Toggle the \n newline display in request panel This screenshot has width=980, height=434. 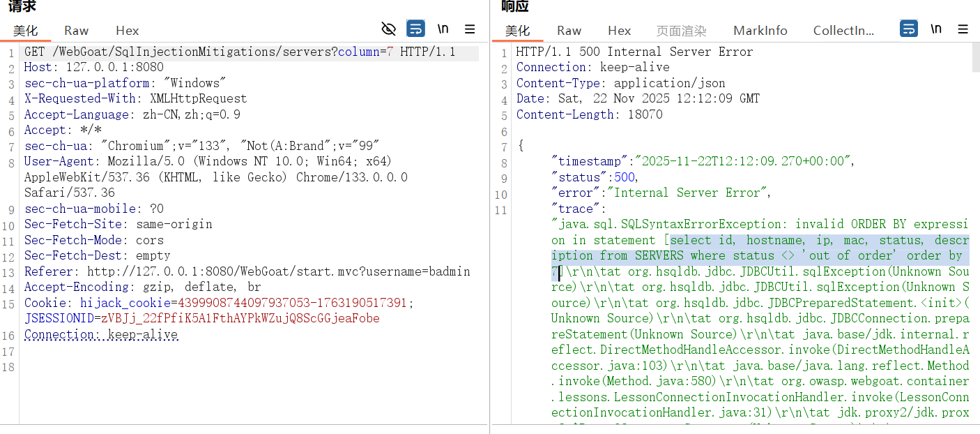(x=443, y=29)
